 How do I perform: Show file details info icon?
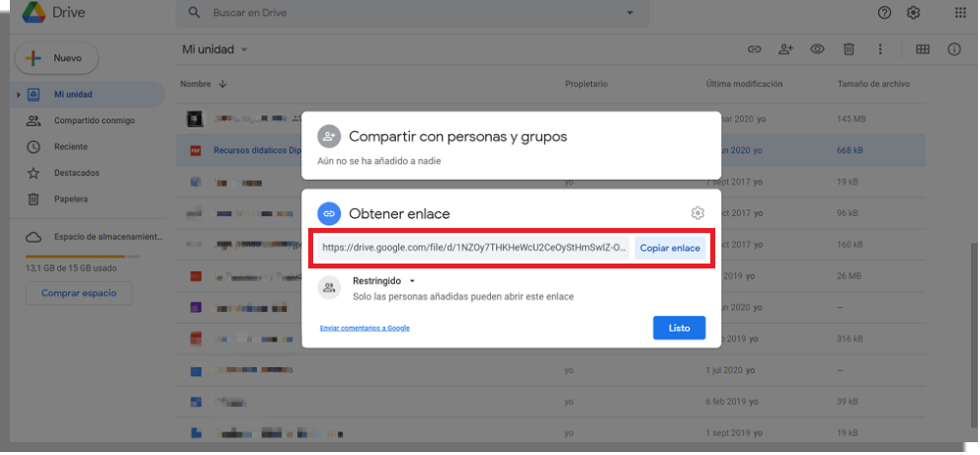[x=953, y=50]
